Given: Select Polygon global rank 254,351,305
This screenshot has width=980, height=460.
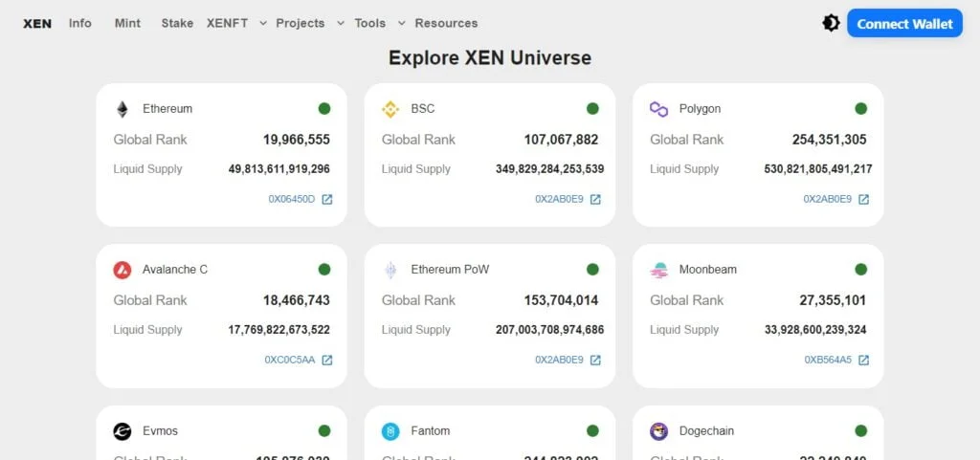Looking at the screenshot, I should click(x=830, y=140).
